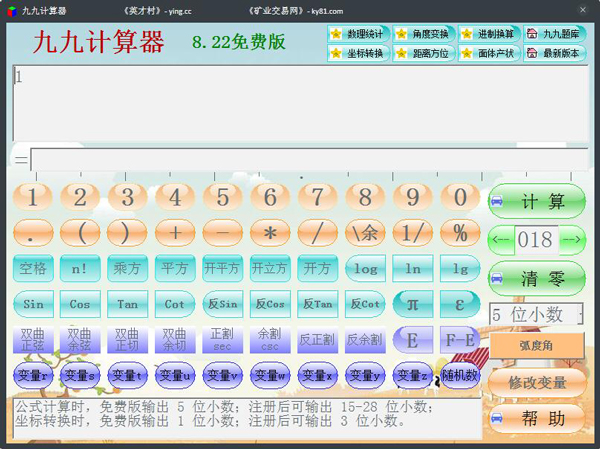Open 帮助 help
Screen dimensions: 600x449
point(537,418)
